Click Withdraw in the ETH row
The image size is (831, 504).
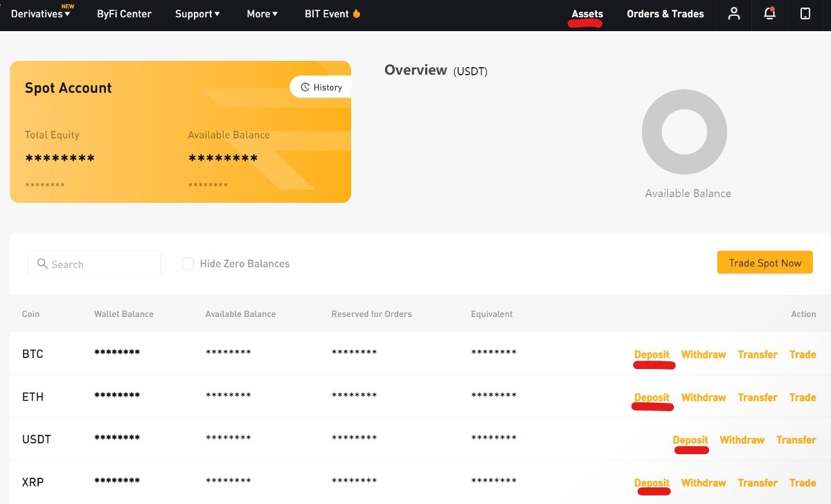[704, 397]
